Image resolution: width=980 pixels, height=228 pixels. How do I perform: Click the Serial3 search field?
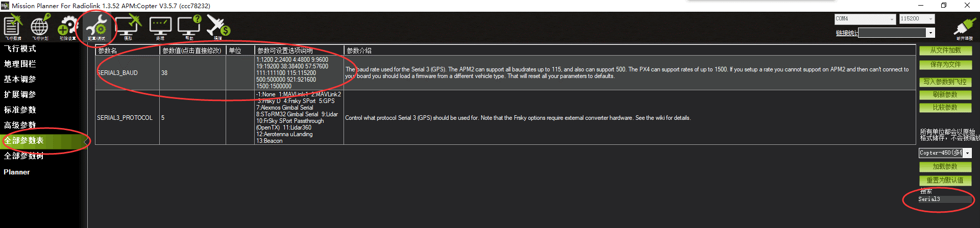coord(944,199)
